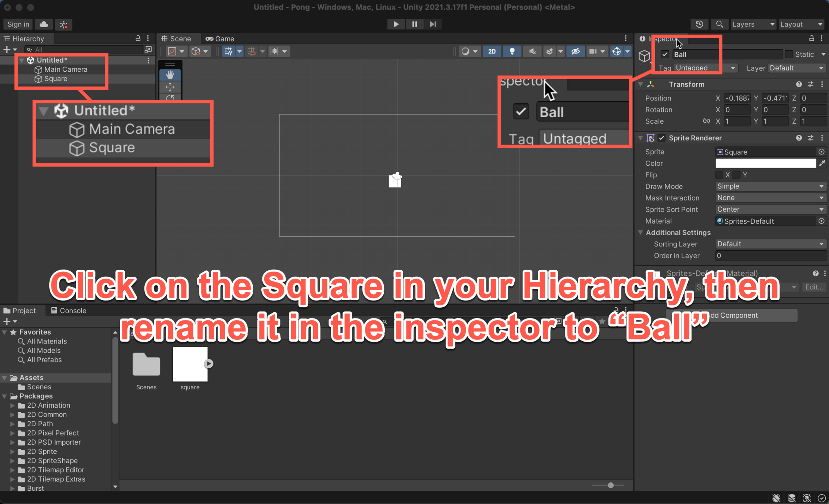The image size is (829, 504).
Task: Collapse the Transform component
Action: [641, 84]
